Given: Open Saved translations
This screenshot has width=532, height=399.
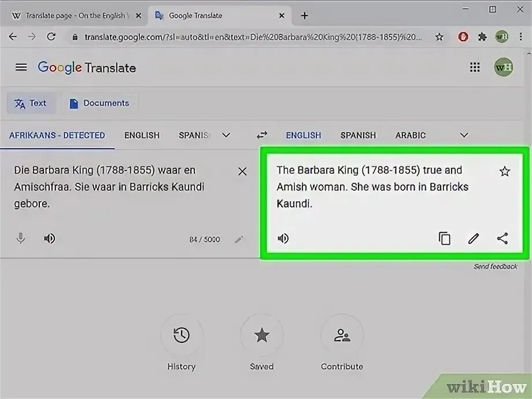Looking at the screenshot, I should pyautogui.click(x=261, y=343).
